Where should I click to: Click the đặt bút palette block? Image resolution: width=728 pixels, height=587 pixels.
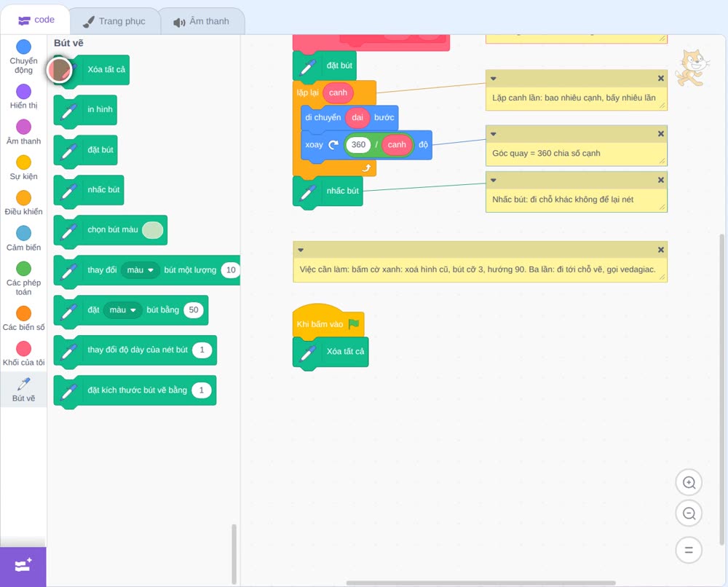click(85, 151)
